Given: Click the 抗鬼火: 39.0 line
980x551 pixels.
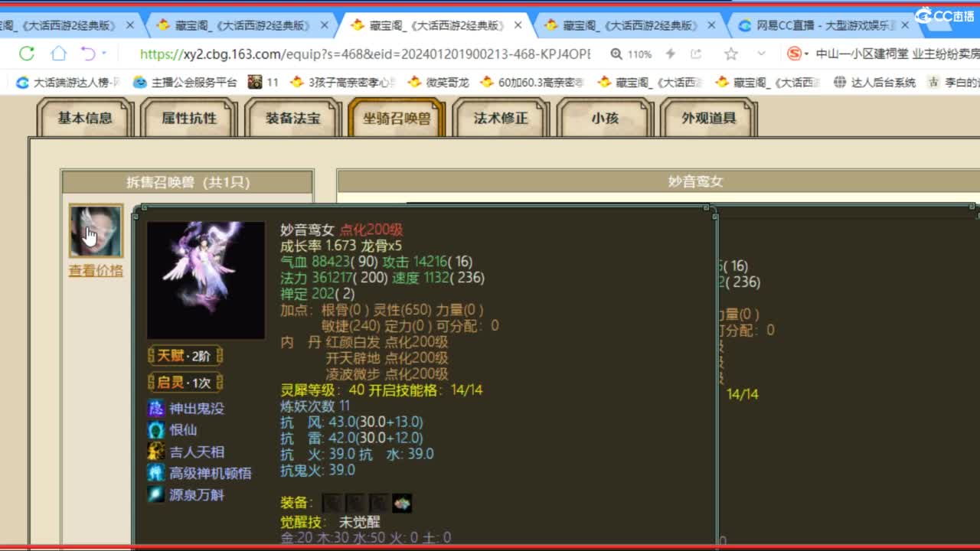Looking at the screenshot, I should (x=318, y=470).
